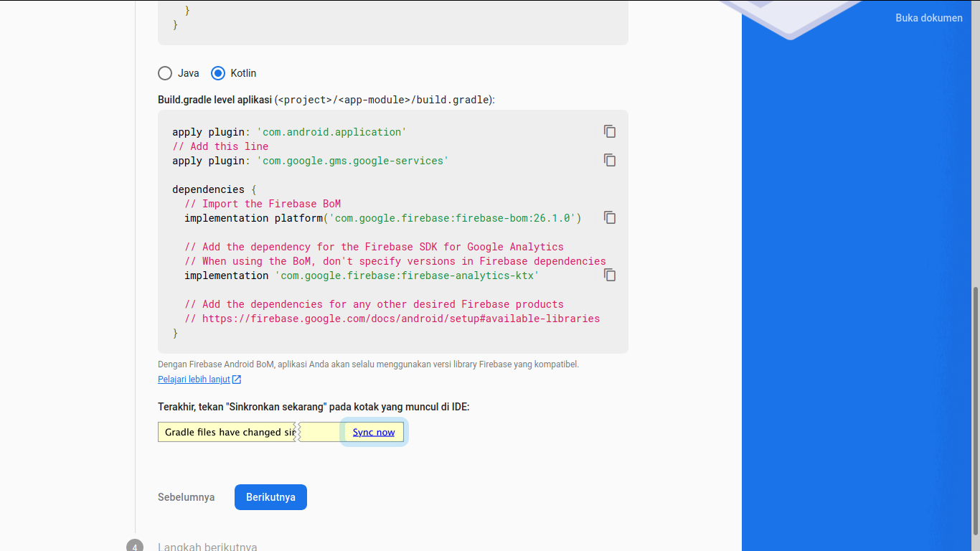
Task: Select the Java radio button
Action: point(165,72)
